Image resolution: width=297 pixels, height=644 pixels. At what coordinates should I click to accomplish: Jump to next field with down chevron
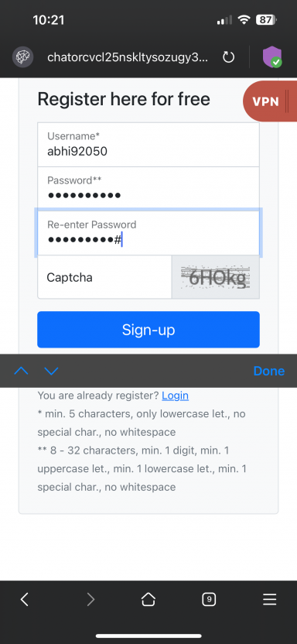pos(51,371)
